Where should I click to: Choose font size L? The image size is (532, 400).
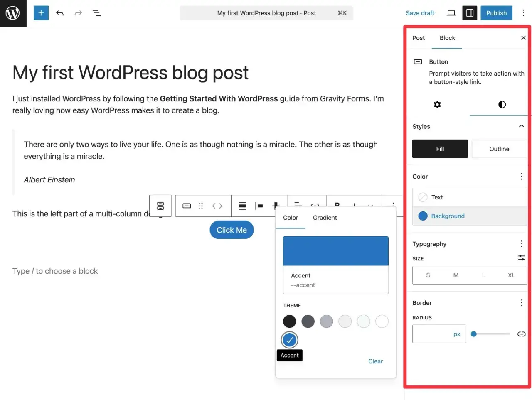483,275
